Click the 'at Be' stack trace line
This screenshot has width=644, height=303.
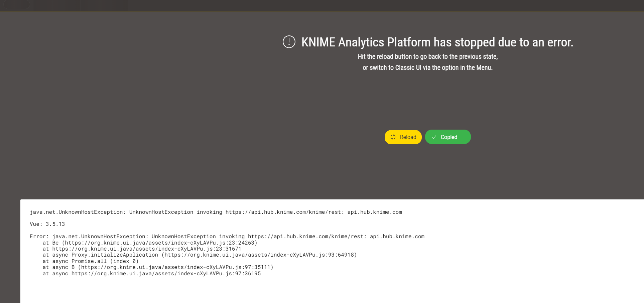coord(150,243)
